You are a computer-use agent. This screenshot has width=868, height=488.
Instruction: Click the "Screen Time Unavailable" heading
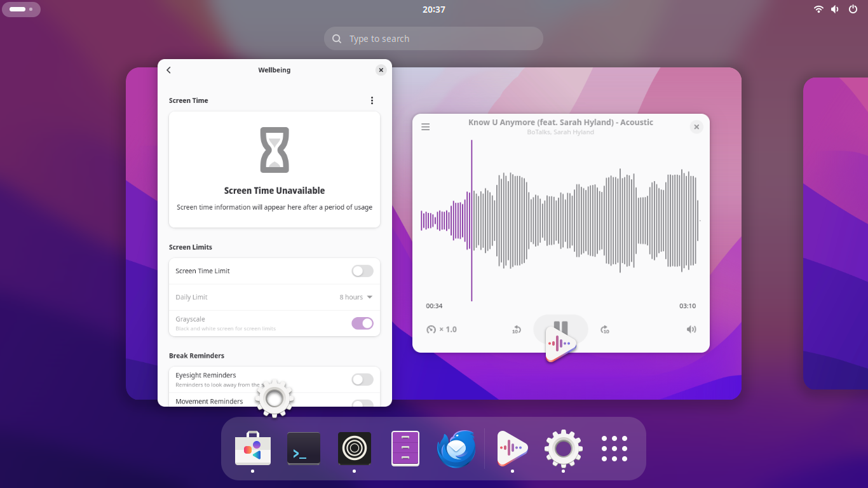(x=275, y=191)
